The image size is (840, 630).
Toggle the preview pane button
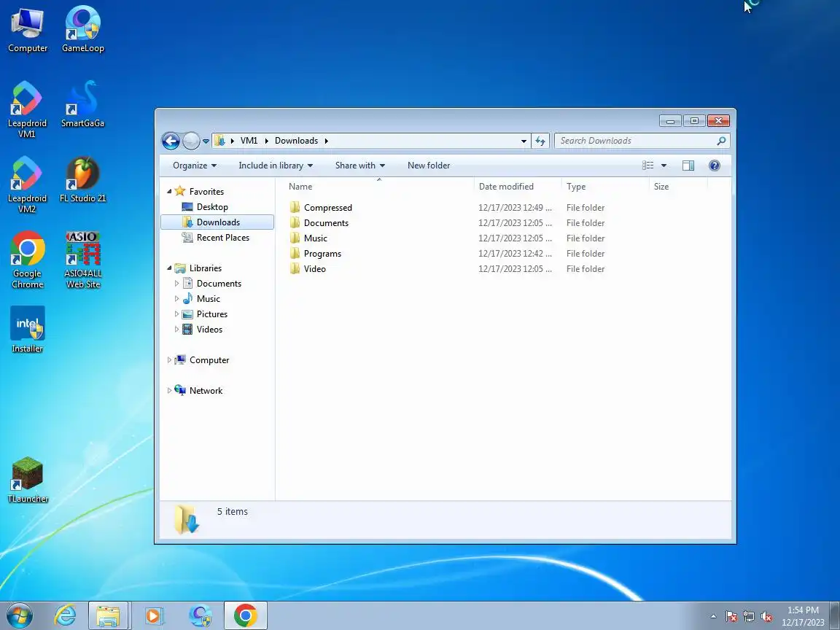(688, 166)
